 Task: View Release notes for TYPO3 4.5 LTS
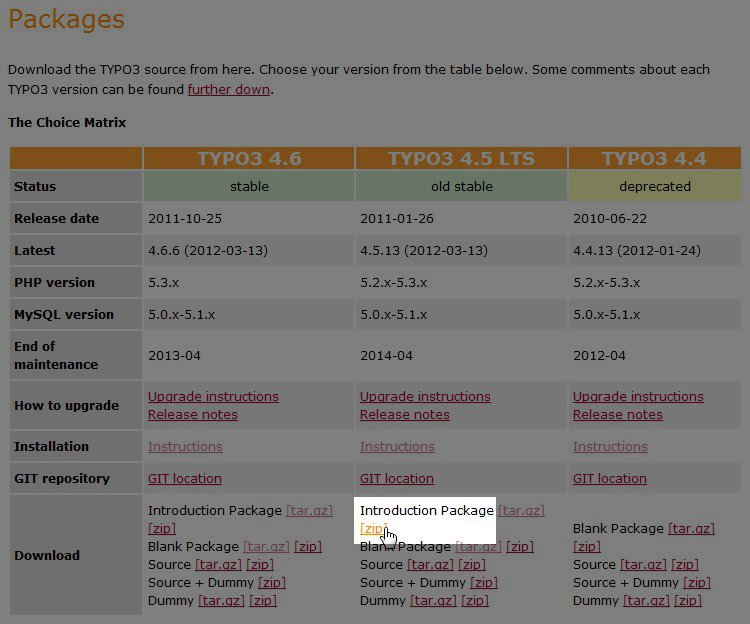(404, 415)
